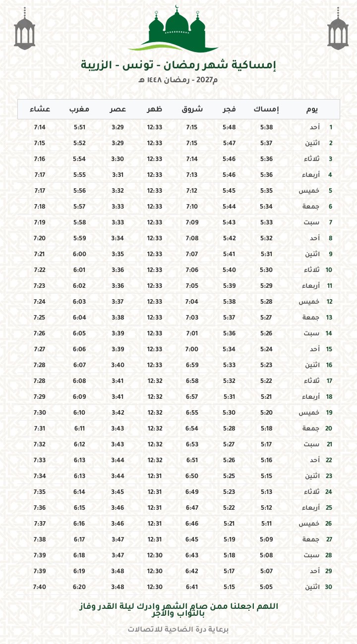Image resolution: width=357 pixels, height=644 pixels.
Task: Select the عصر column header
Action: (118, 109)
